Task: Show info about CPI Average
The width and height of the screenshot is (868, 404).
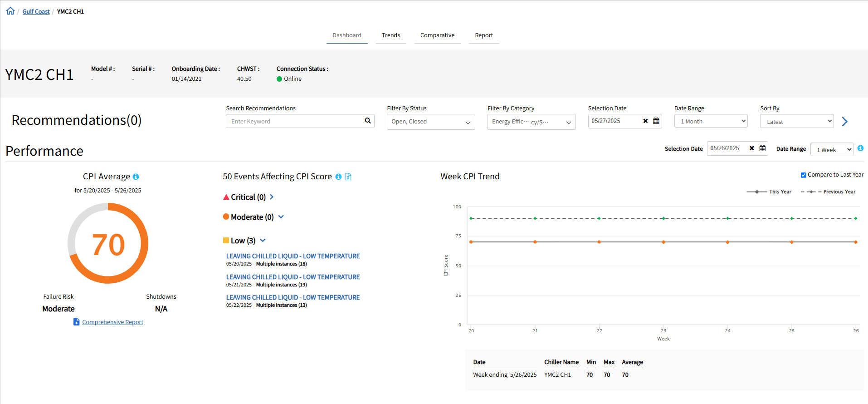Action: (x=136, y=177)
